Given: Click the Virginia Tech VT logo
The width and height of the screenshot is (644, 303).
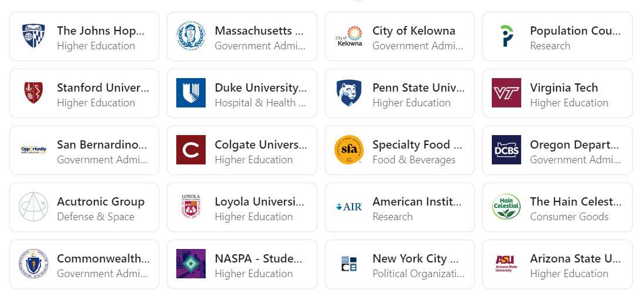Looking at the screenshot, I should (507, 93).
